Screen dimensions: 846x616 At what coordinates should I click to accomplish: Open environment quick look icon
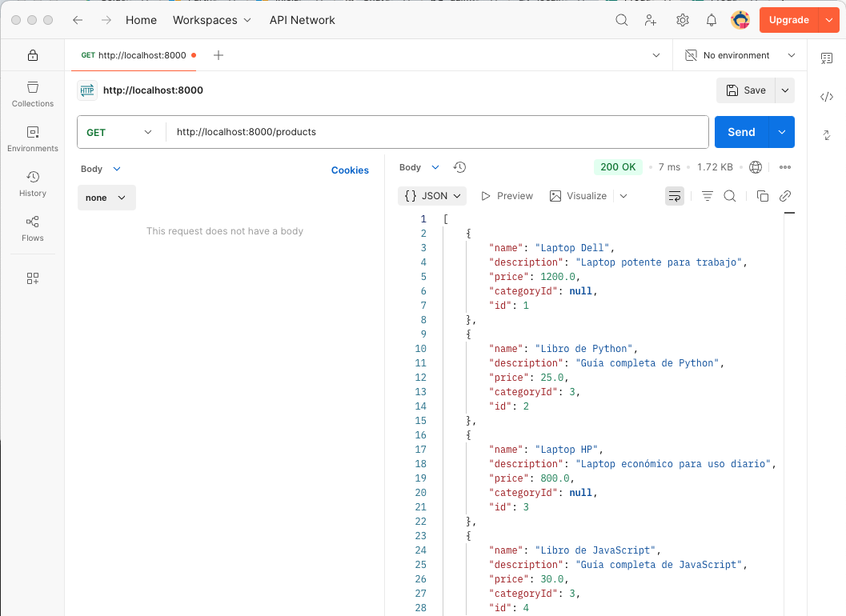pos(690,55)
